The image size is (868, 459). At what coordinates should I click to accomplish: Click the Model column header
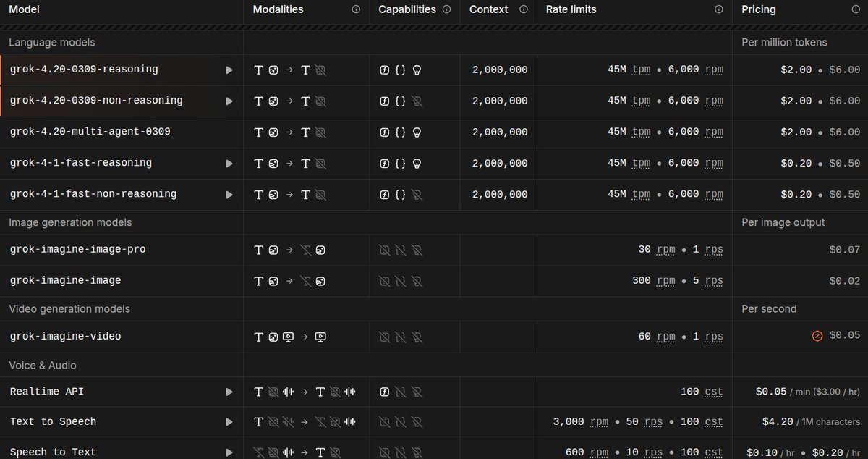(x=24, y=9)
